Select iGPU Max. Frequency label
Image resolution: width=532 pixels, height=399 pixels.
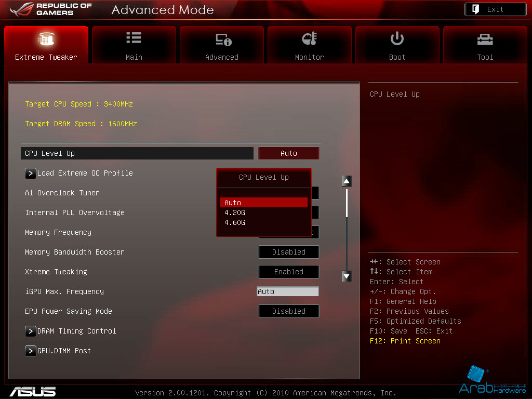(64, 291)
